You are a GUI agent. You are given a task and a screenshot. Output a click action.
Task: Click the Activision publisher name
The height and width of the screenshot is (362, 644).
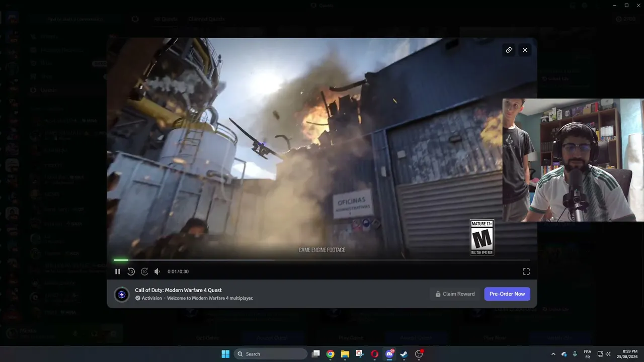coord(152,298)
